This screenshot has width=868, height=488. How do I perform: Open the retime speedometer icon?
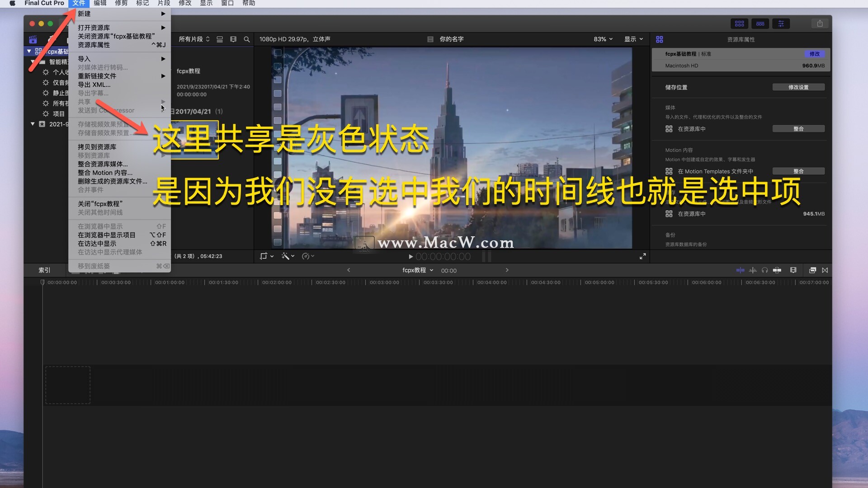[306, 256]
